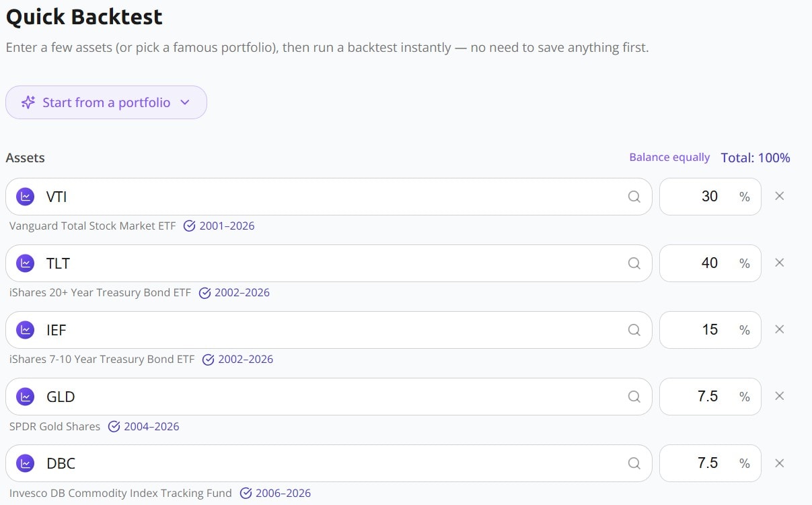This screenshot has height=505, width=812.
Task: Click the check icon beside 2001–2026
Action: pos(189,226)
